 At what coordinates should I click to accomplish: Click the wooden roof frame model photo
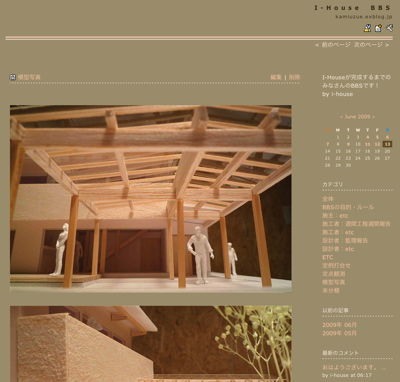151,199
